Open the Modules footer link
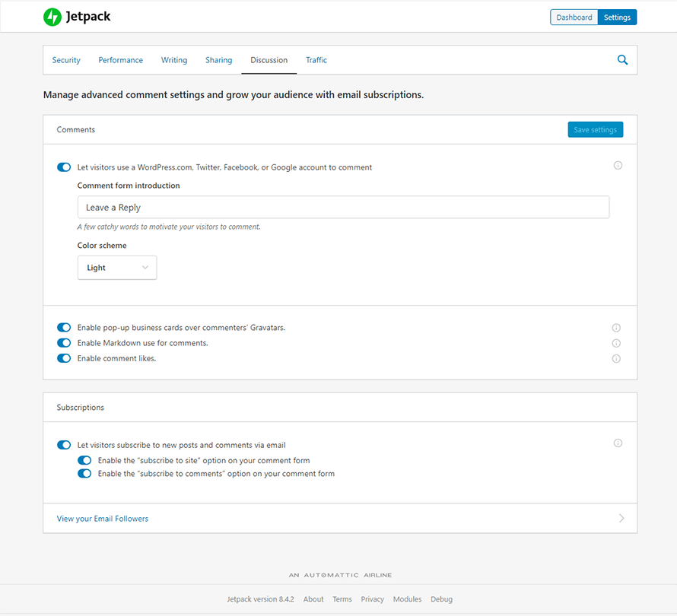The image size is (677, 616). 407,599
